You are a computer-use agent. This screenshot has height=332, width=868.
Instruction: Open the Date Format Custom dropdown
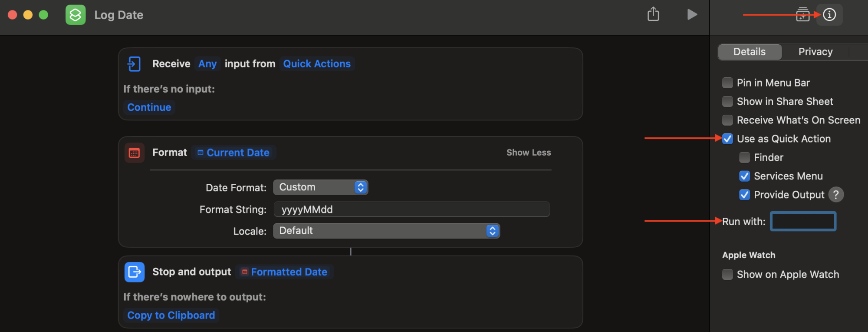[x=320, y=187]
